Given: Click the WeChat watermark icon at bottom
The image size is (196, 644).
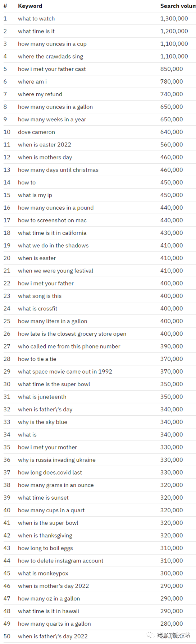Looking at the screenshot, I should (x=151, y=635).
